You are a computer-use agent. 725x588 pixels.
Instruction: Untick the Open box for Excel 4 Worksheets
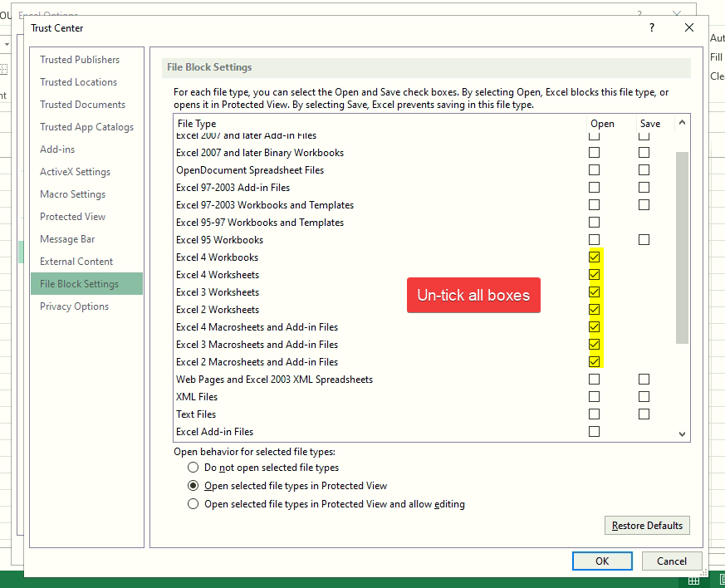pos(594,275)
